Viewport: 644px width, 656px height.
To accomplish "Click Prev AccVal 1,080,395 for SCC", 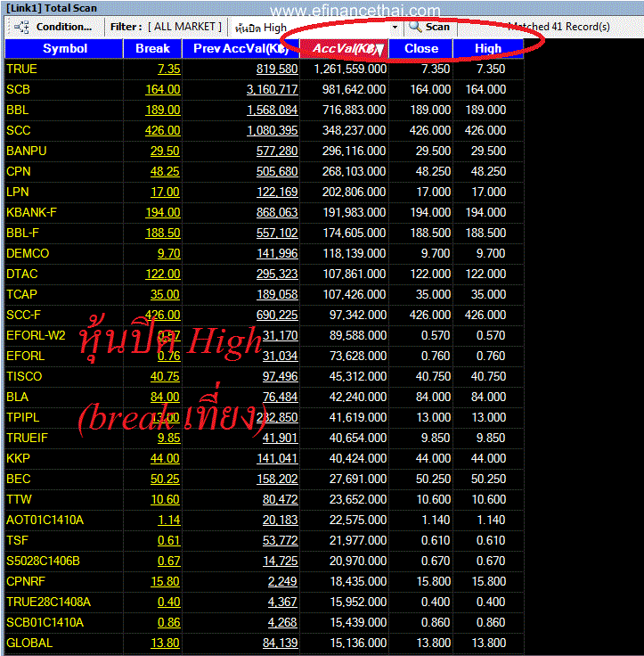I will (273, 130).
